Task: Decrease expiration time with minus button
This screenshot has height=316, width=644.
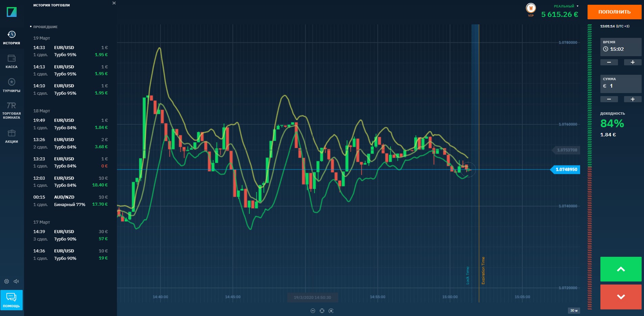Action: pos(609,62)
